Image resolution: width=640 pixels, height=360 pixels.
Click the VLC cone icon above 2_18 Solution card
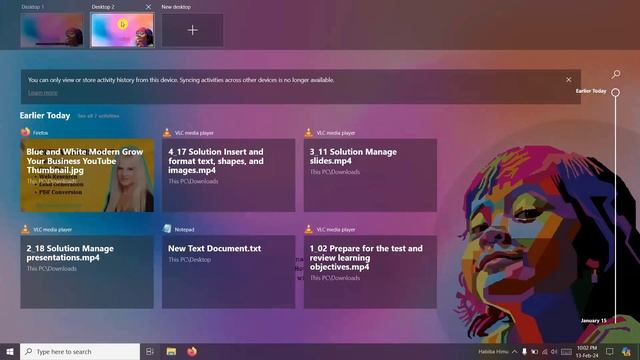[25, 229]
